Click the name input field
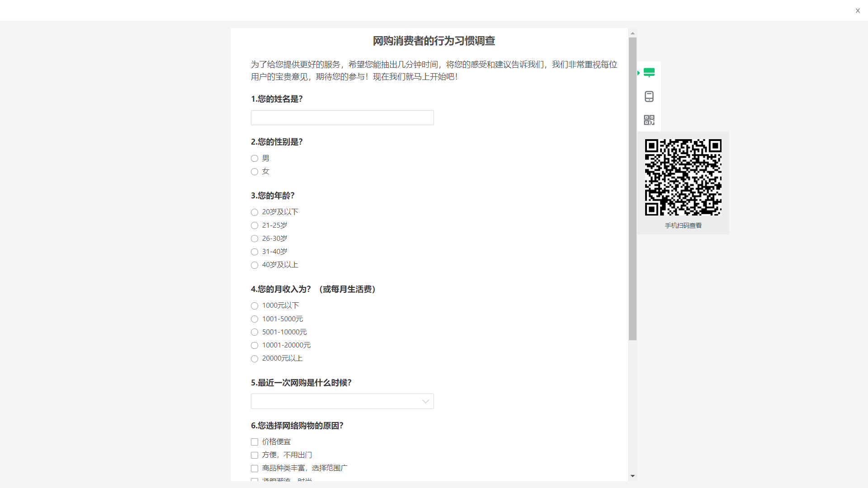 coord(342,118)
